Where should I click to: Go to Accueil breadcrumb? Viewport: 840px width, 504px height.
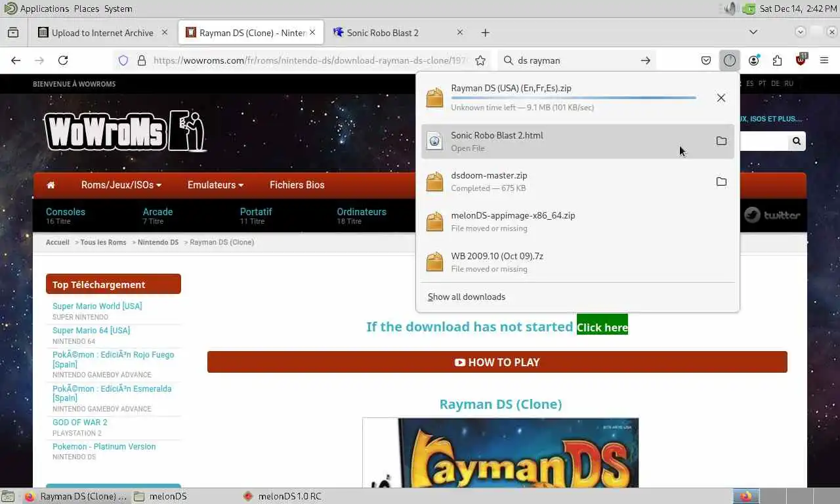(x=58, y=242)
